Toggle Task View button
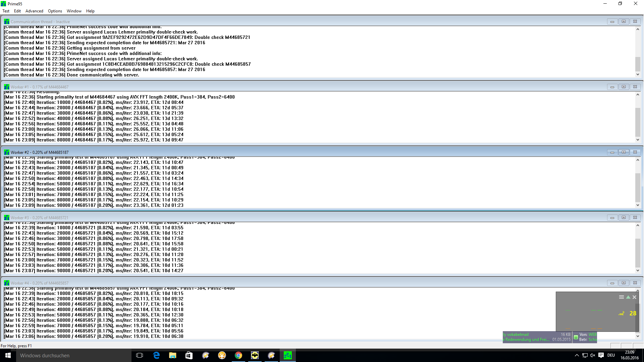Viewport: 644px width, 362px height. [140, 355]
